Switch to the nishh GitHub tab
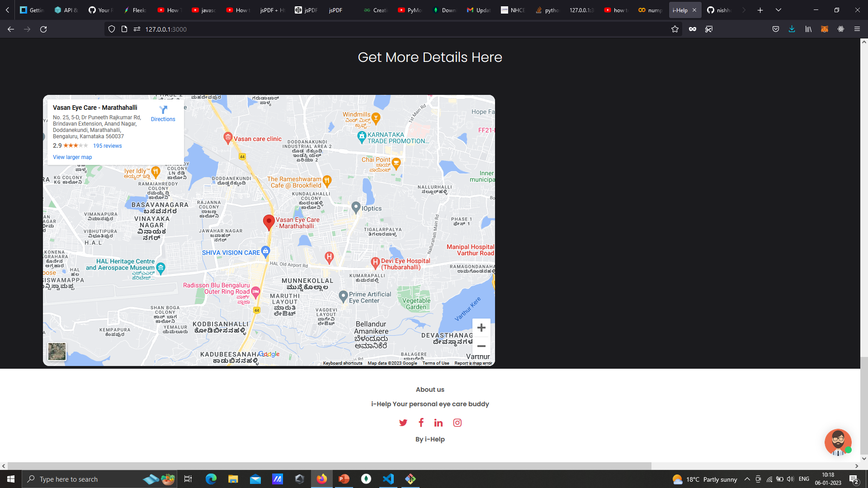868x488 pixels. tap(719, 10)
